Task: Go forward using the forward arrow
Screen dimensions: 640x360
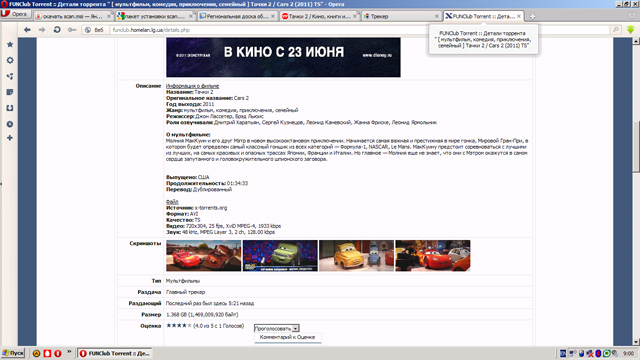Action: (42, 30)
